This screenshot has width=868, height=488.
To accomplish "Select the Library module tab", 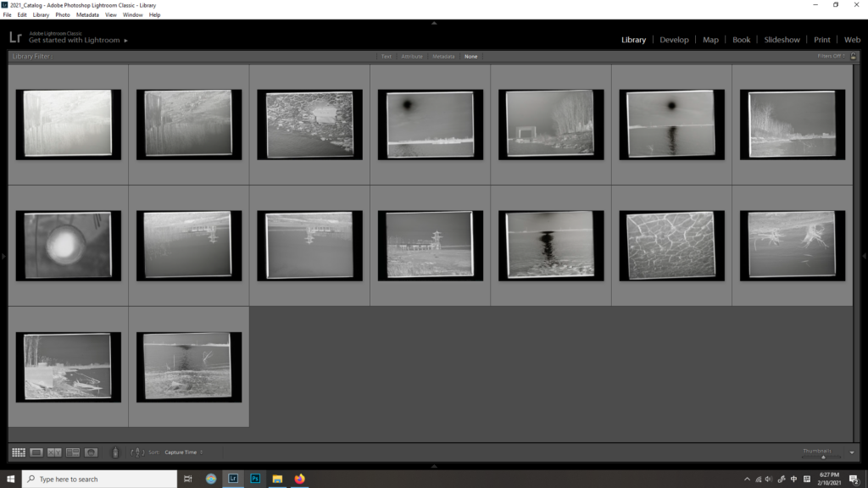I will (633, 40).
